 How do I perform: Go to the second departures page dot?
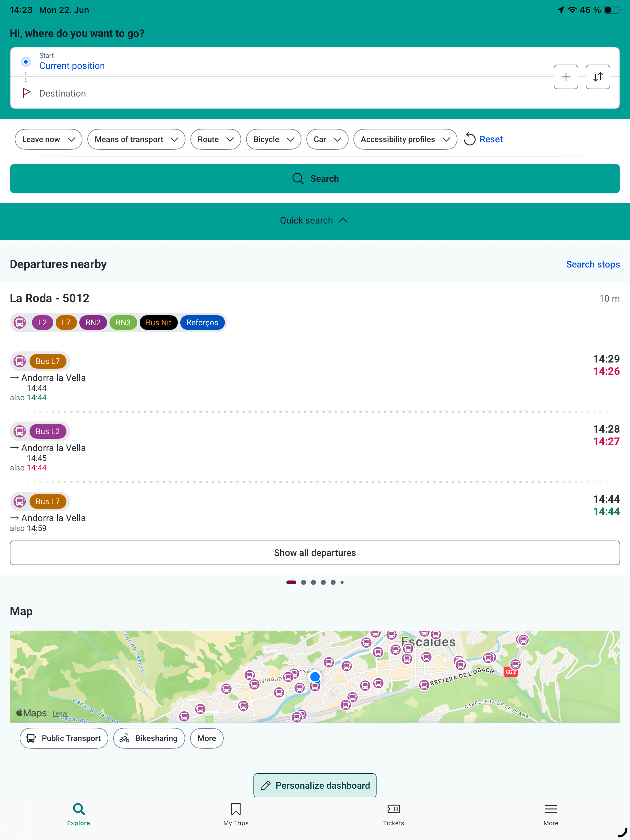[x=303, y=583]
